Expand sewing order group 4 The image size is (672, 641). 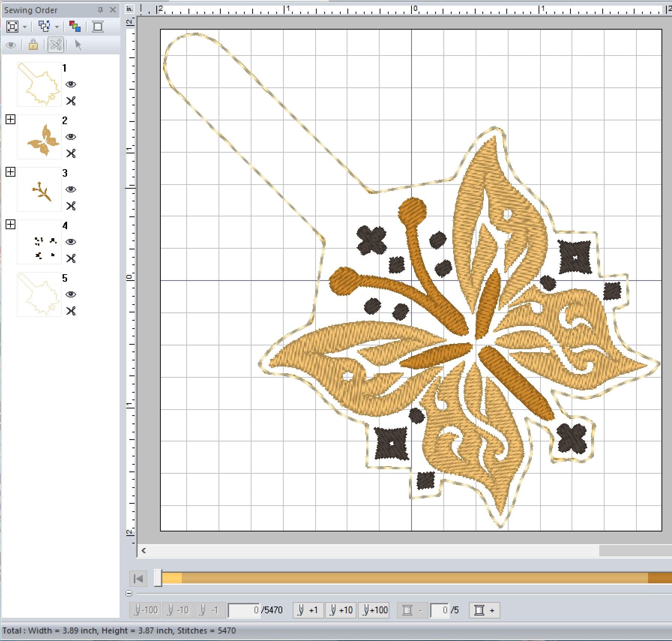pos(10,225)
